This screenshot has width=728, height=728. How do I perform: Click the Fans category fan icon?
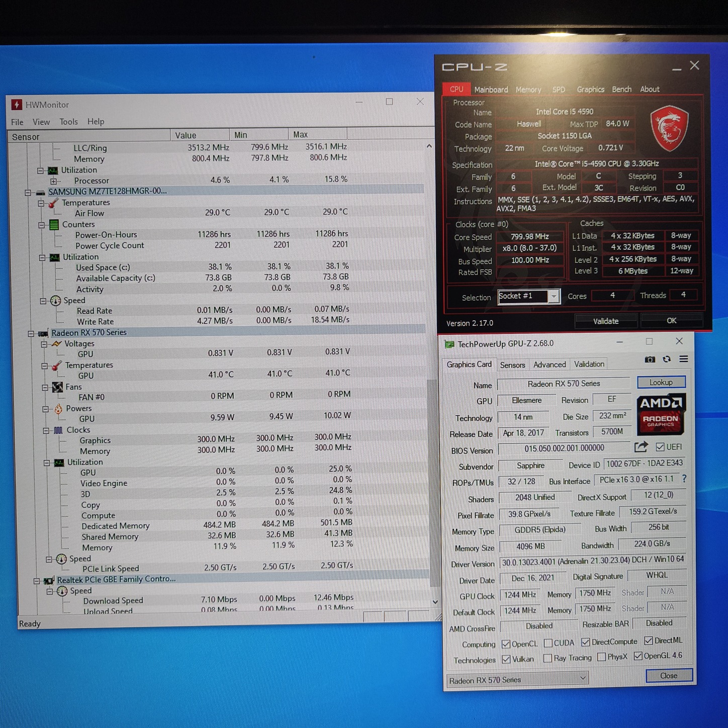57,387
